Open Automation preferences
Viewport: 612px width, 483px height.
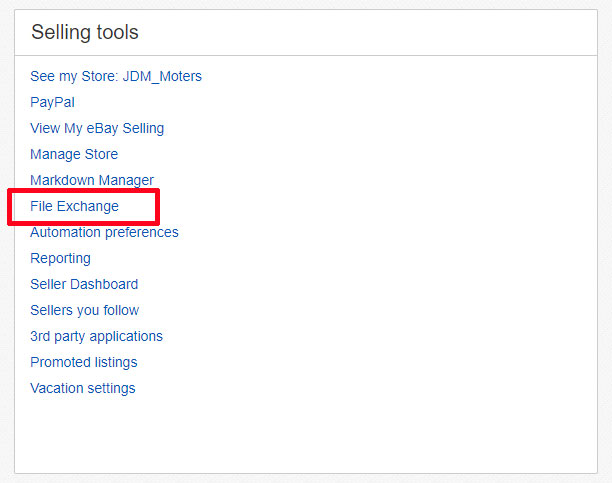pos(104,232)
